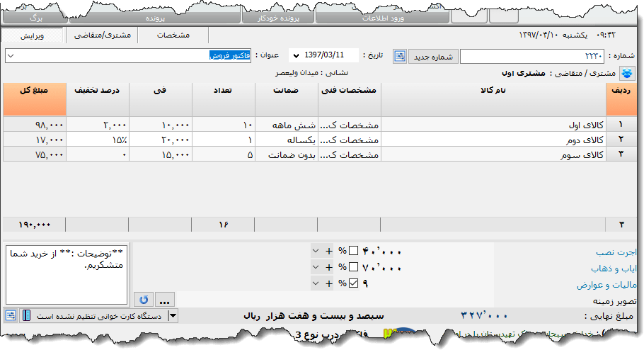Open the date picker dropdown arrow
This screenshot has height=350, width=644.
tap(296, 55)
